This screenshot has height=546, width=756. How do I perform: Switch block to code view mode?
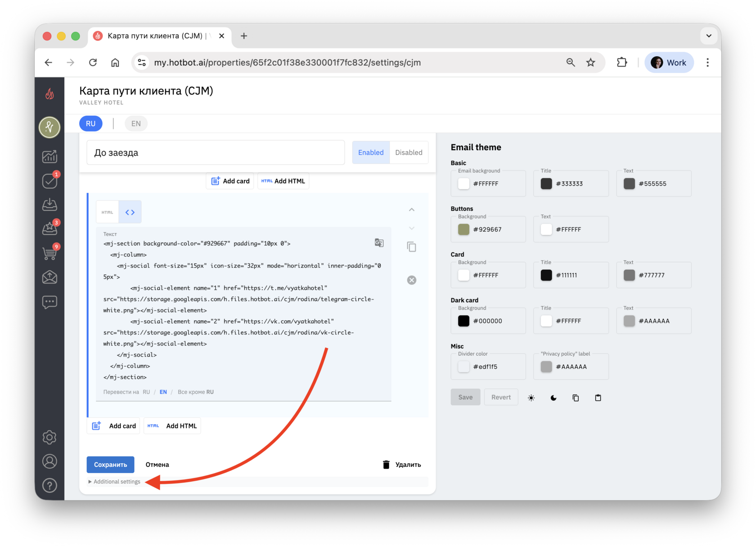pos(130,212)
